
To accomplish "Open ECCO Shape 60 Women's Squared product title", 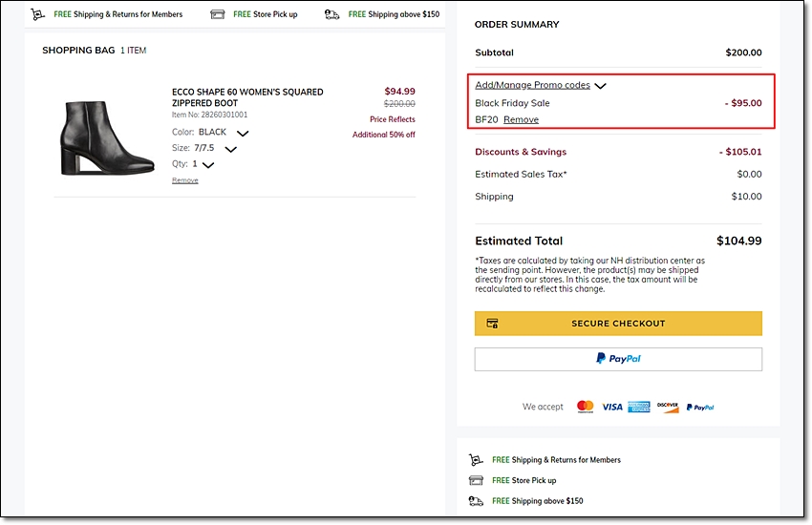I will (x=247, y=97).
